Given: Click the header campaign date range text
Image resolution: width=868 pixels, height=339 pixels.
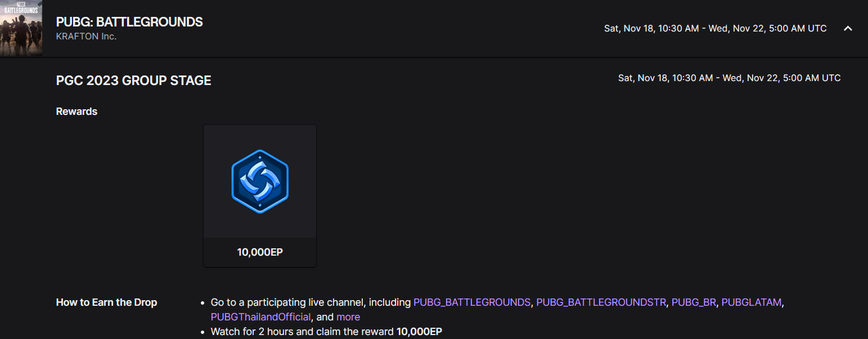Looking at the screenshot, I should click(x=716, y=28).
